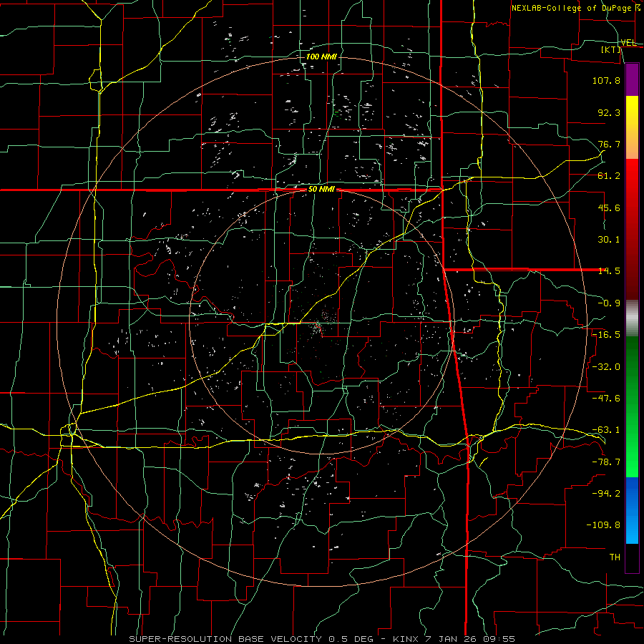
Task: Click the -16.5 velocity scale value
Action: point(606,335)
